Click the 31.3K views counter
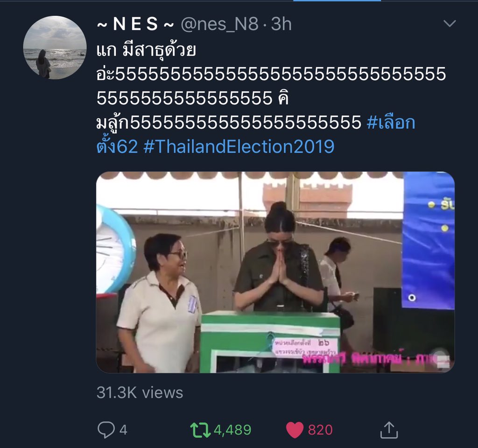The width and height of the screenshot is (478, 448). click(140, 392)
